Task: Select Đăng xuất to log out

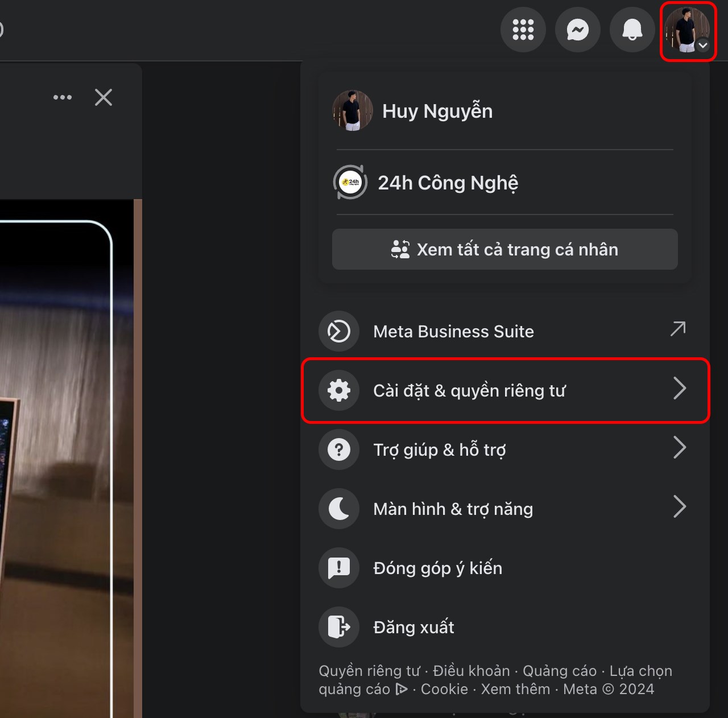Action: coord(504,627)
